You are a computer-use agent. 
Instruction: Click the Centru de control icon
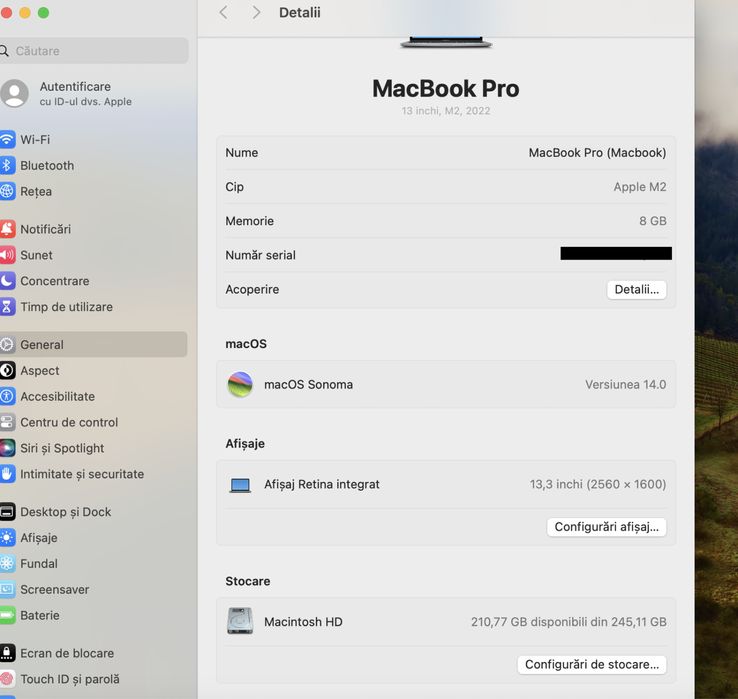pyautogui.click(x=7, y=422)
